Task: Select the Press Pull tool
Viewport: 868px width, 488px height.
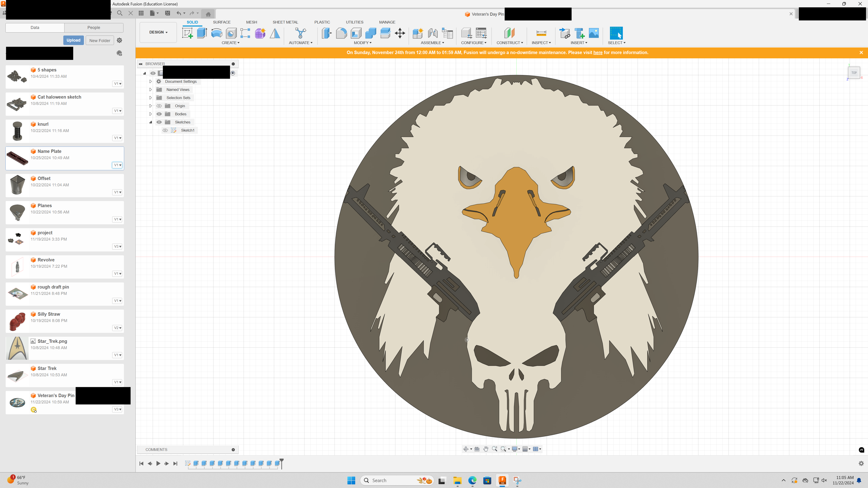Action: (327, 33)
